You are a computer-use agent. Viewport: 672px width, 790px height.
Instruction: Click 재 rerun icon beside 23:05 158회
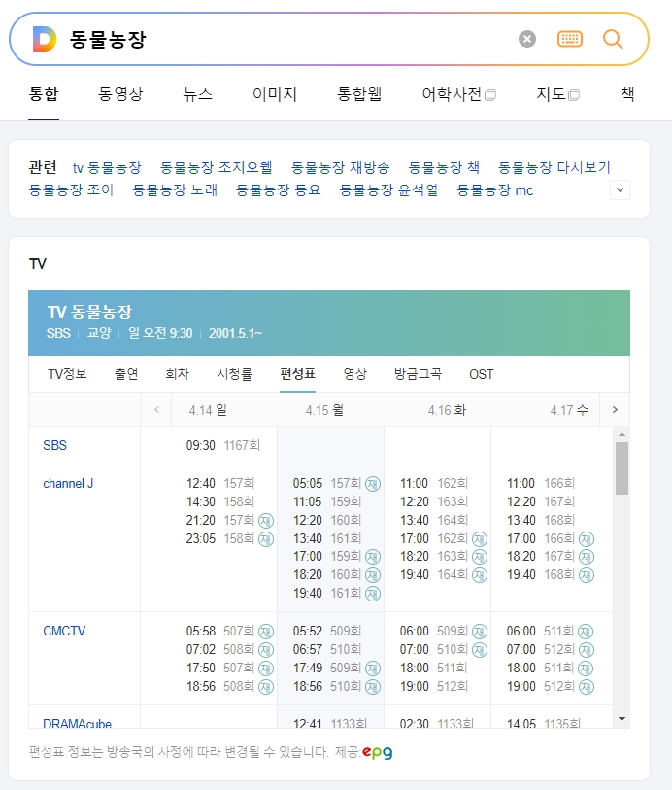pyautogui.click(x=266, y=539)
